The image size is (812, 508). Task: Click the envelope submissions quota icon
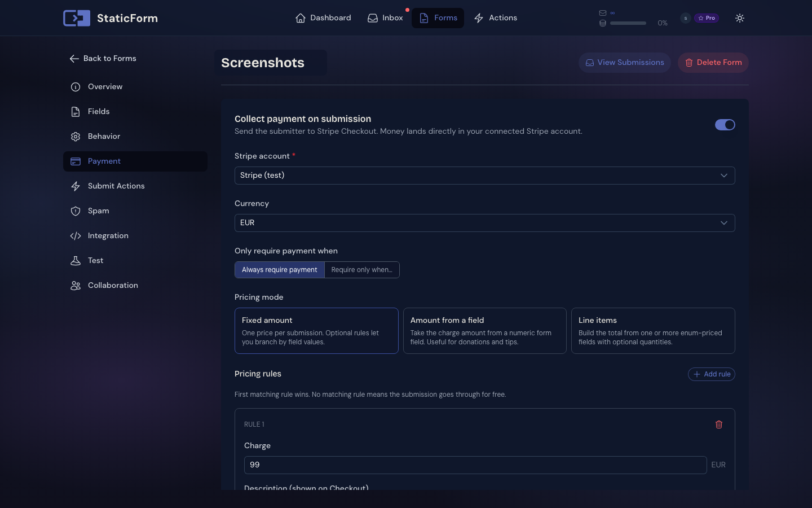click(x=603, y=13)
